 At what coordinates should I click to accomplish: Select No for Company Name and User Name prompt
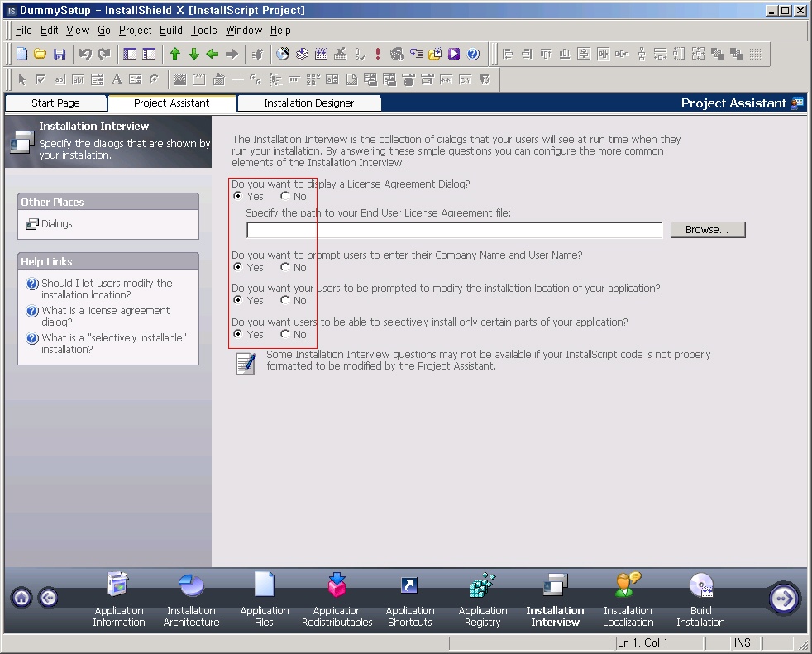tap(284, 267)
